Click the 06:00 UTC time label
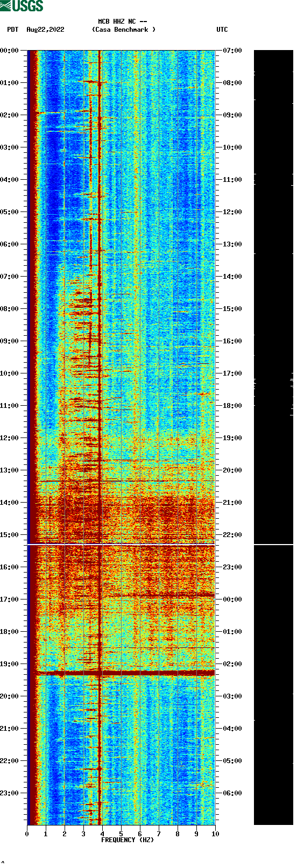 [x=232, y=793]
